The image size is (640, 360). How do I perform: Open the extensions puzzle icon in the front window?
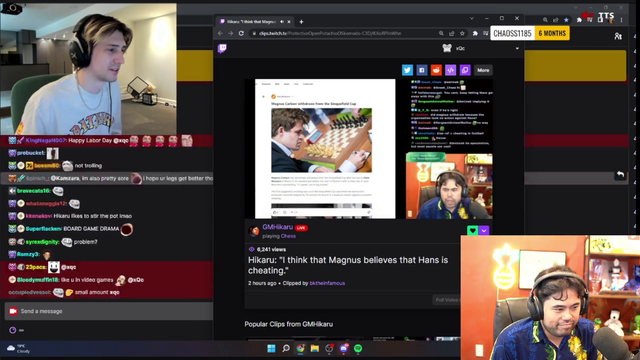click(475, 33)
